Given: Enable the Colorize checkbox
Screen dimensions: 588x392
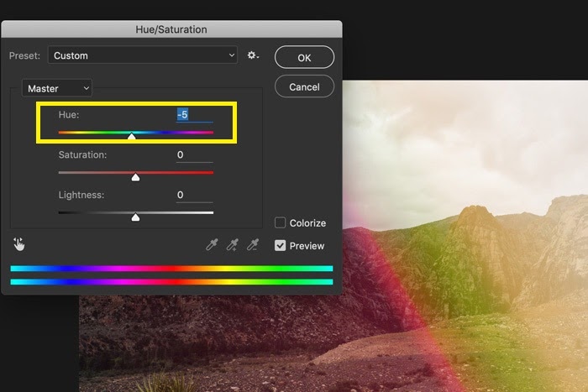Looking at the screenshot, I should coord(281,223).
